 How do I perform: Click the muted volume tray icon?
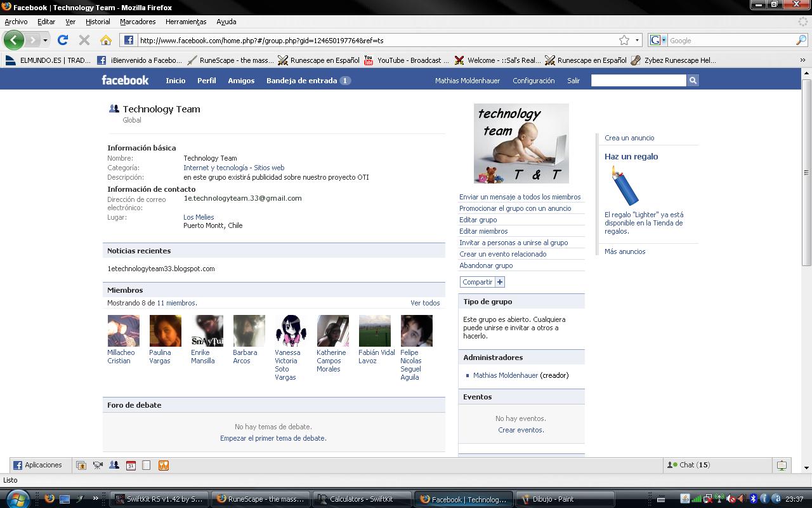tap(731, 499)
